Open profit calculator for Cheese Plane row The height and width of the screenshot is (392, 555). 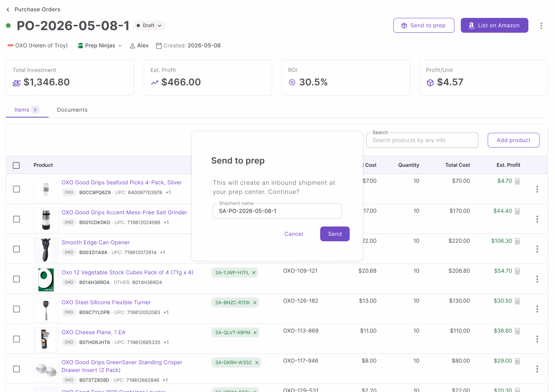pos(518,331)
